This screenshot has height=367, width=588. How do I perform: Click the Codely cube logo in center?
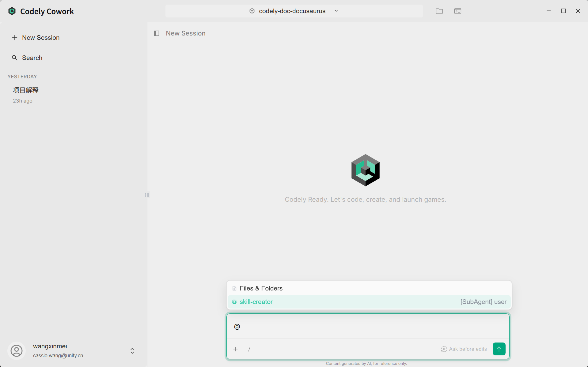click(x=365, y=170)
